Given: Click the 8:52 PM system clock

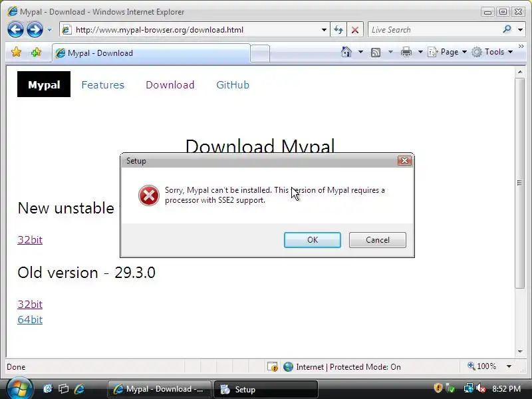Looking at the screenshot, I should click(x=506, y=389).
